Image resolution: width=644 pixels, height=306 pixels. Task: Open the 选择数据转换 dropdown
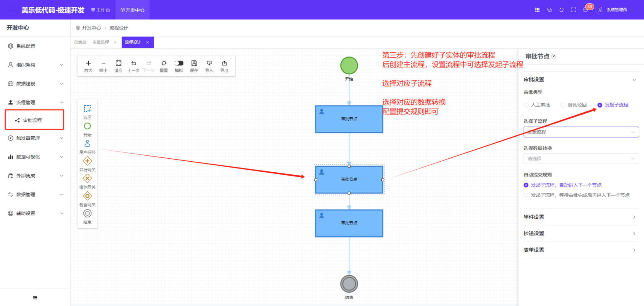click(581, 159)
